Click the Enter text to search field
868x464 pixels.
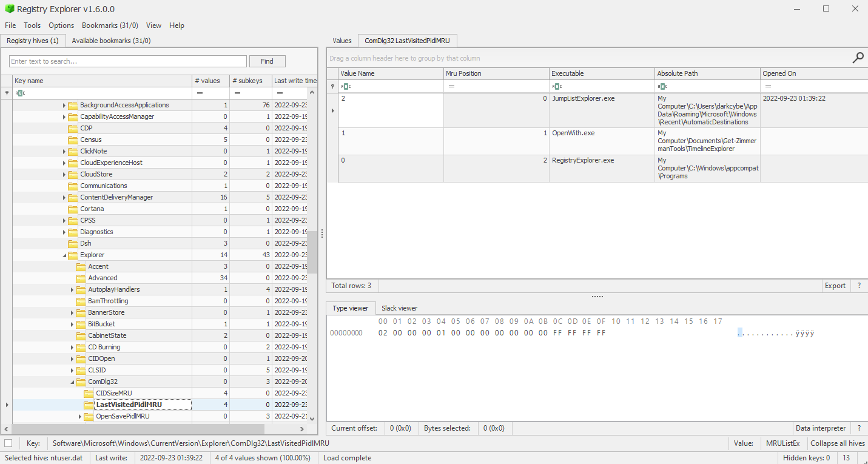point(127,61)
